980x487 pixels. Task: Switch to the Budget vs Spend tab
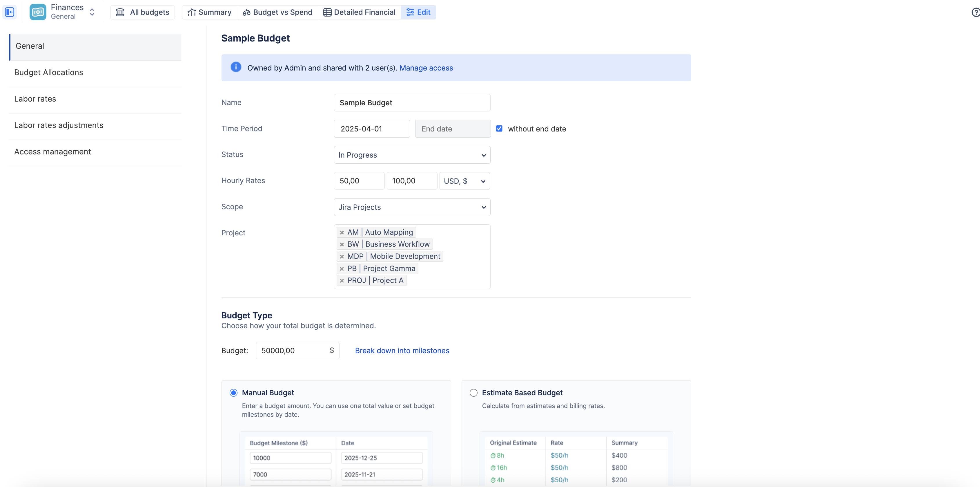(277, 12)
